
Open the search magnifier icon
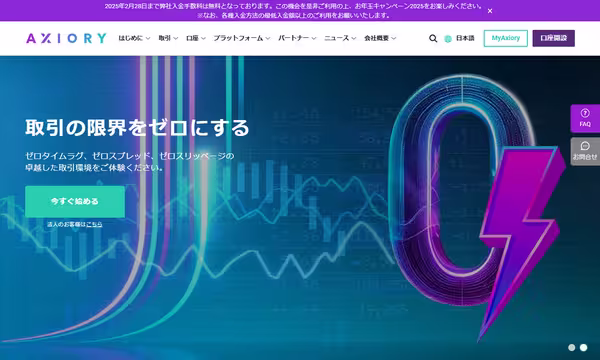[x=433, y=38]
